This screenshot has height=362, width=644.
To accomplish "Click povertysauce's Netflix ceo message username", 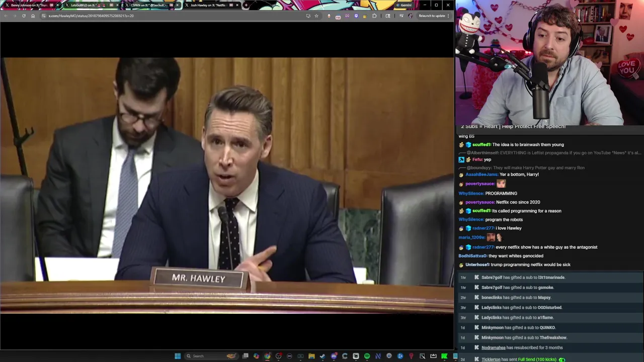I will (480, 202).
